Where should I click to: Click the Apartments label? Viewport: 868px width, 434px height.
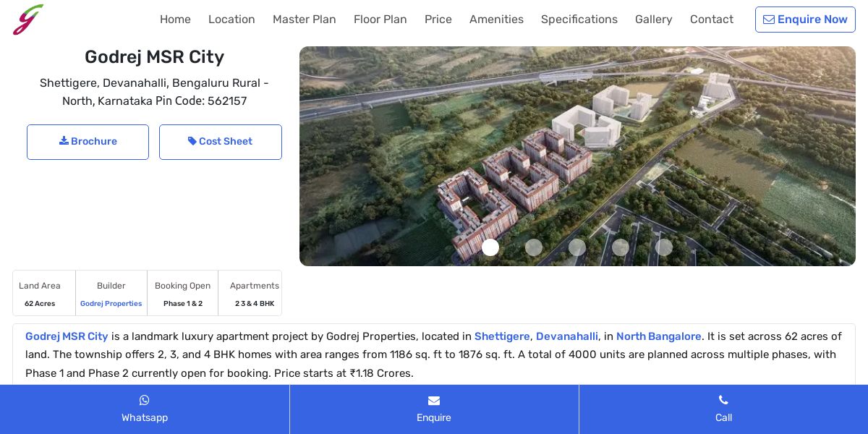click(255, 286)
